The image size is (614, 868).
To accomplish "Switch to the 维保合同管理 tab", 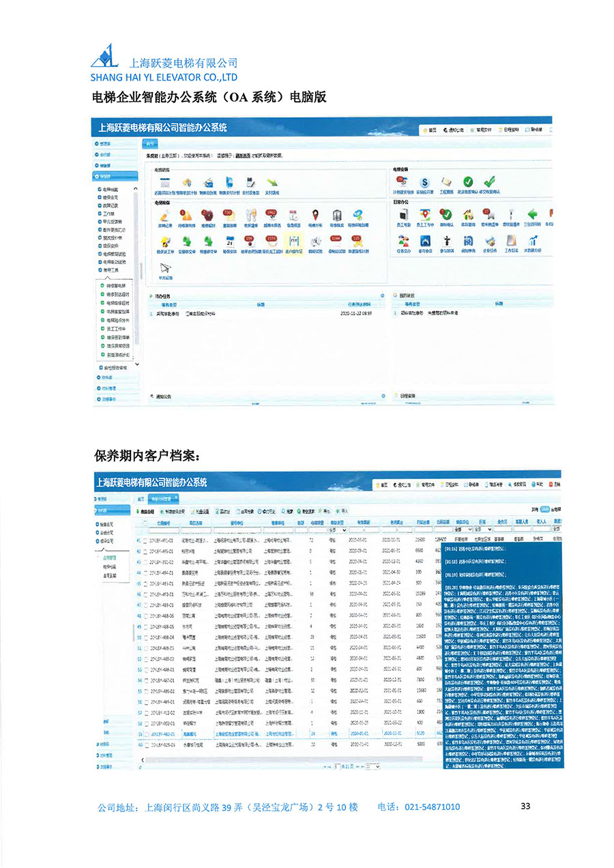I will point(163,499).
